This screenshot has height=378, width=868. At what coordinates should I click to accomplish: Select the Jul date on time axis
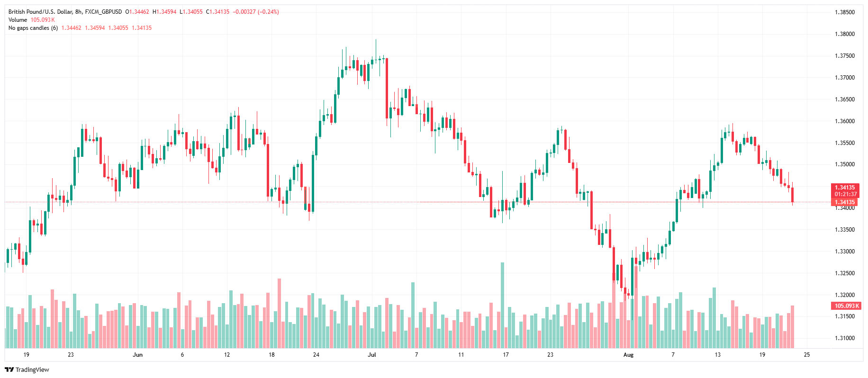tap(371, 355)
